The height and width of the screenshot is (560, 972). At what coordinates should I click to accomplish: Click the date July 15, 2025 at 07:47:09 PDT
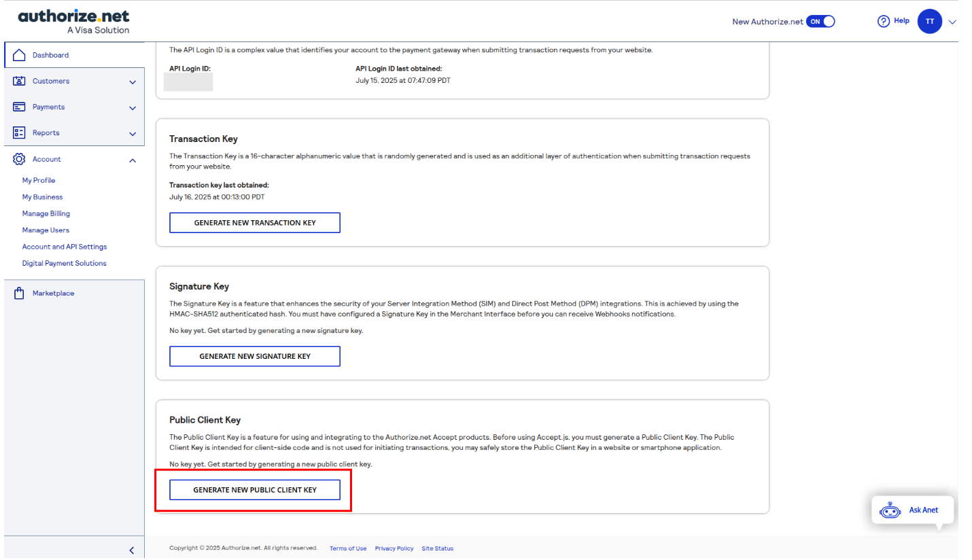pos(403,81)
